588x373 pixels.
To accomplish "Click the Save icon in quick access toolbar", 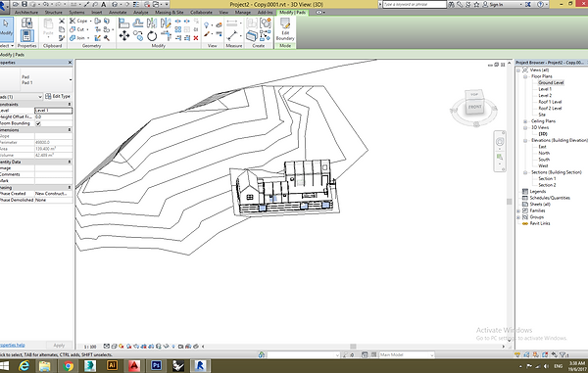I will point(24,4).
